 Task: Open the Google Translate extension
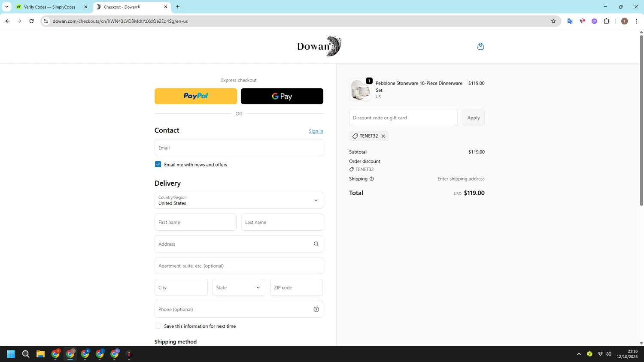coord(570,21)
